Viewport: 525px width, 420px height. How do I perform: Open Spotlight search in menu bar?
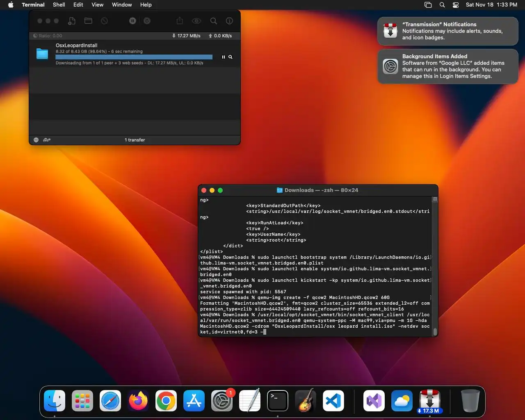(442, 5)
